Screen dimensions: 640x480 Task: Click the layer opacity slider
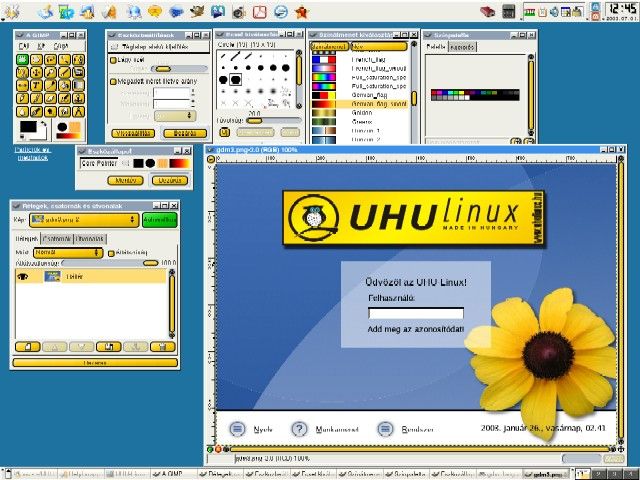[108, 263]
